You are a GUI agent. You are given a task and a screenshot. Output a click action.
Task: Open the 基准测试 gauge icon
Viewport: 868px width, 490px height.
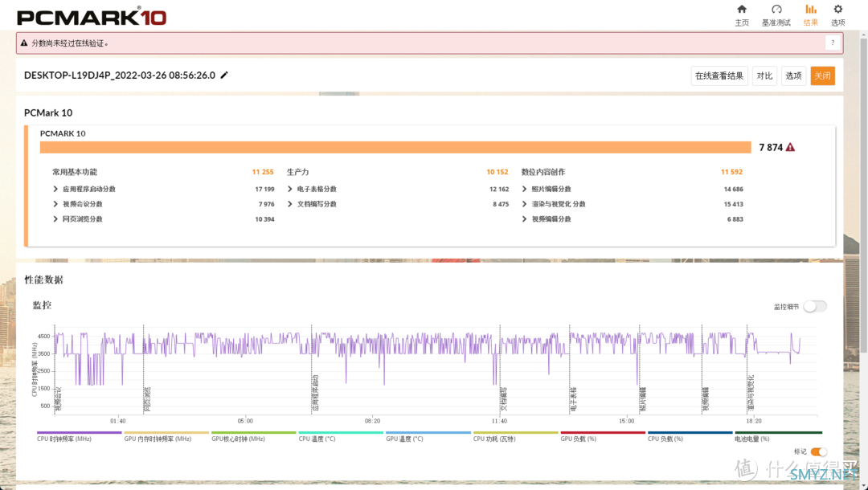point(776,10)
